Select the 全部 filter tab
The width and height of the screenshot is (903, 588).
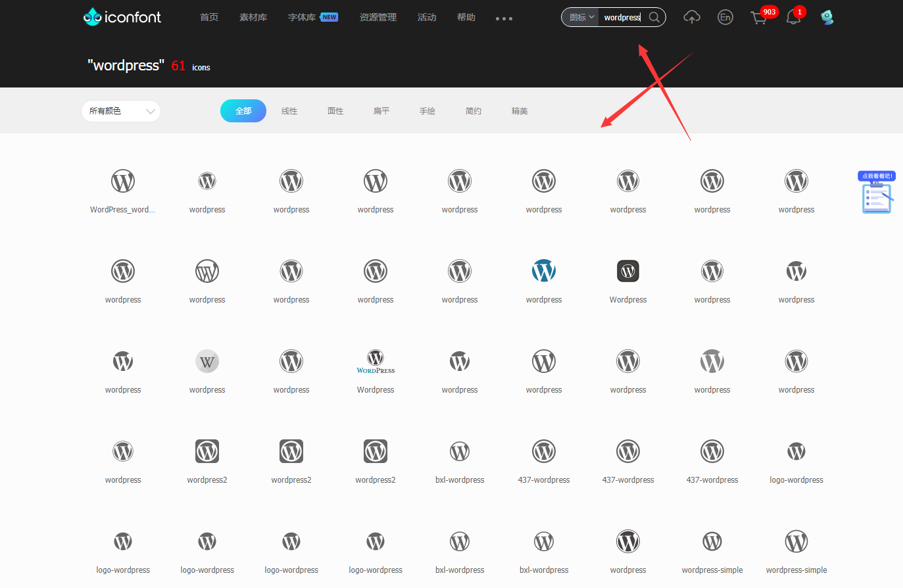[243, 110]
